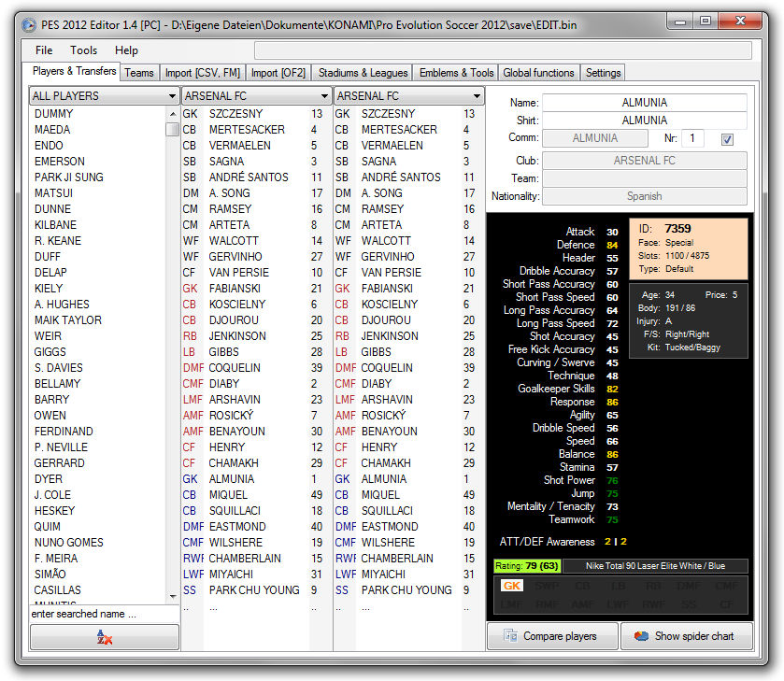Click the A-Z sort reset icon button
The width and height of the screenshot is (784, 681).
(104, 637)
